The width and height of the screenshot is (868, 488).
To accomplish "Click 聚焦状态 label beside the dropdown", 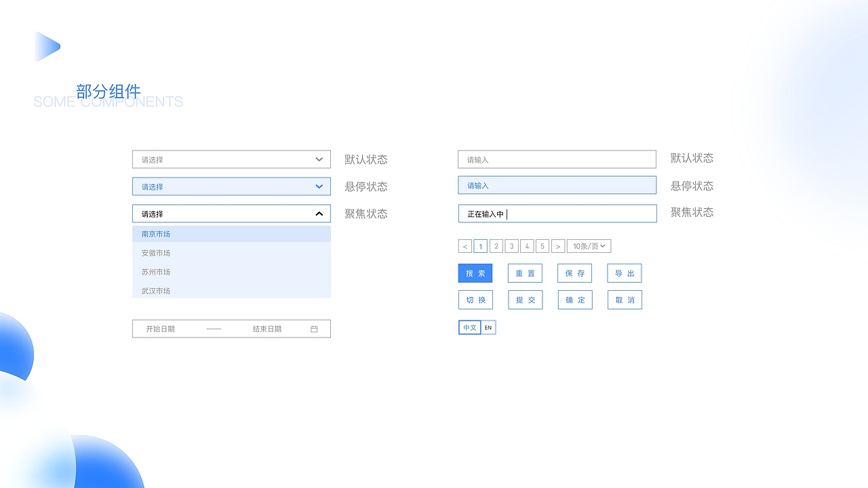I will pos(366,213).
